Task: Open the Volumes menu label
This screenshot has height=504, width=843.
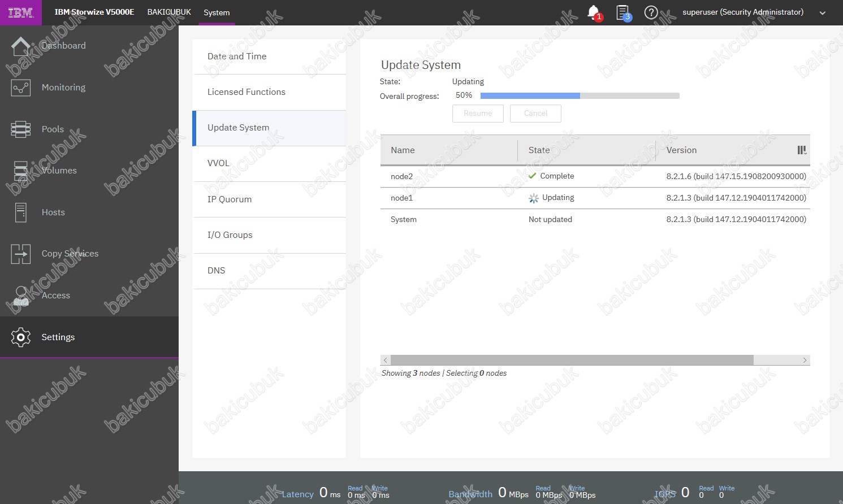Action: [59, 171]
